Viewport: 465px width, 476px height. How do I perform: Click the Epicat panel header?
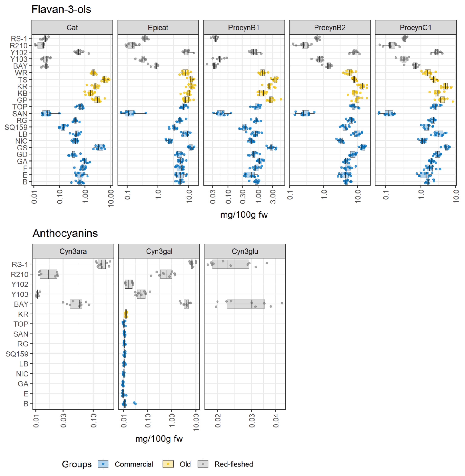tap(158, 28)
